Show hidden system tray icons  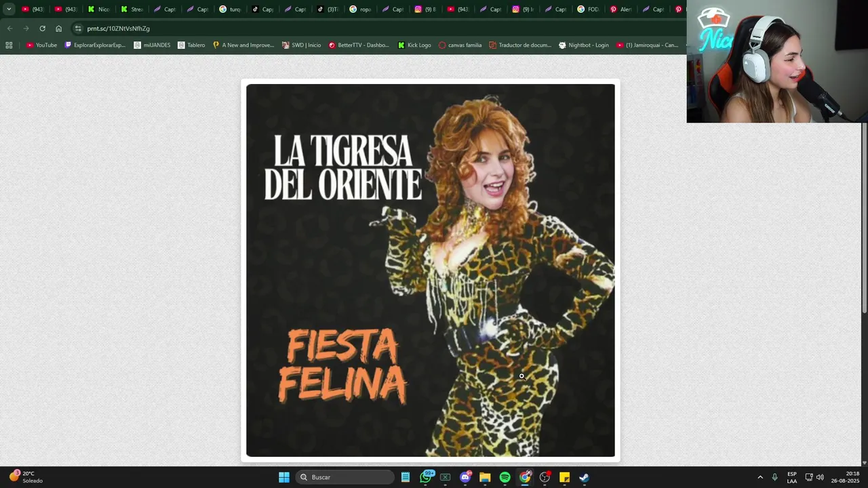[x=760, y=477]
